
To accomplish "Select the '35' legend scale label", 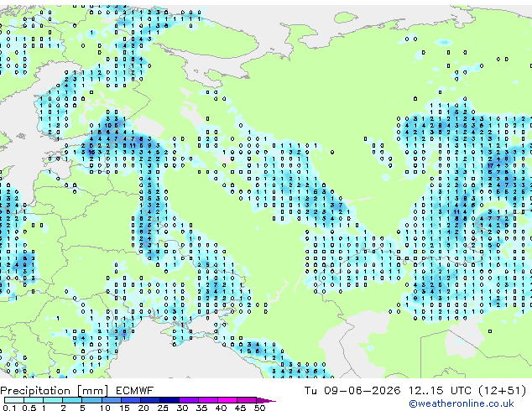I will tap(201, 408).
